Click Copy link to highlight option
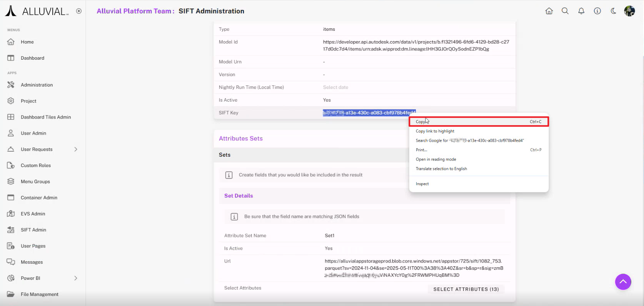The image size is (644, 306). pos(435,131)
